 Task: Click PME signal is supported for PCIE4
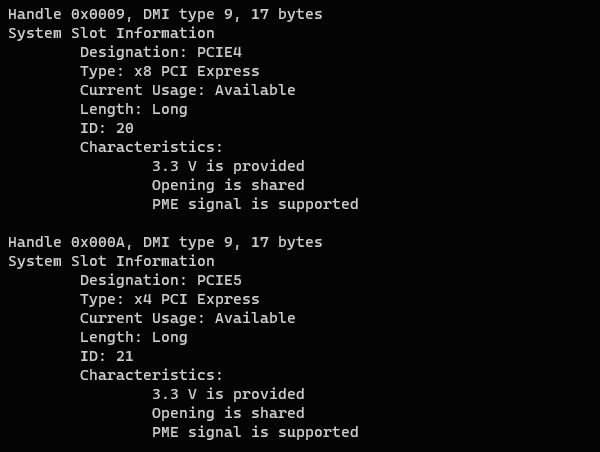[x=255, y=204]
